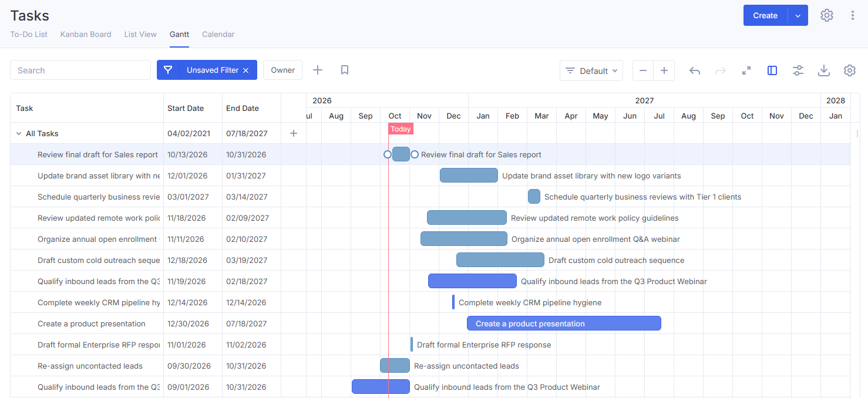This screenshot has width=868, height=398.
Task: Click into the Search field
Action: click(x=80, y=70)
